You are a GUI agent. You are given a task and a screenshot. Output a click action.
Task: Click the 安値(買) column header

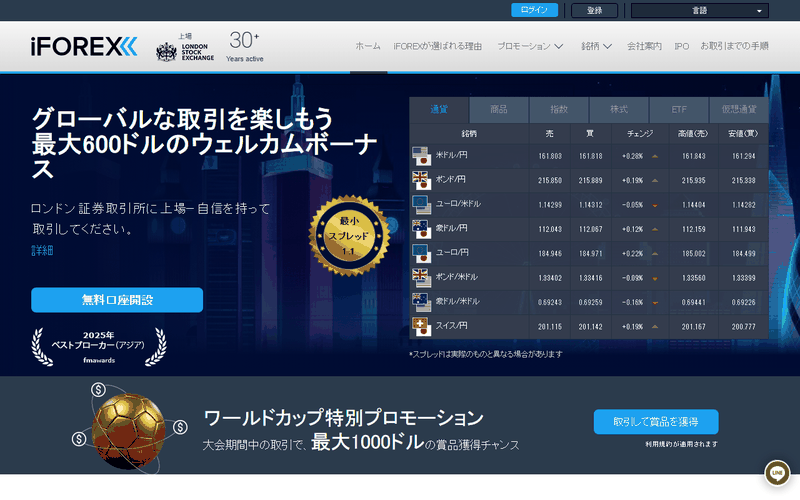pos(743,134)
